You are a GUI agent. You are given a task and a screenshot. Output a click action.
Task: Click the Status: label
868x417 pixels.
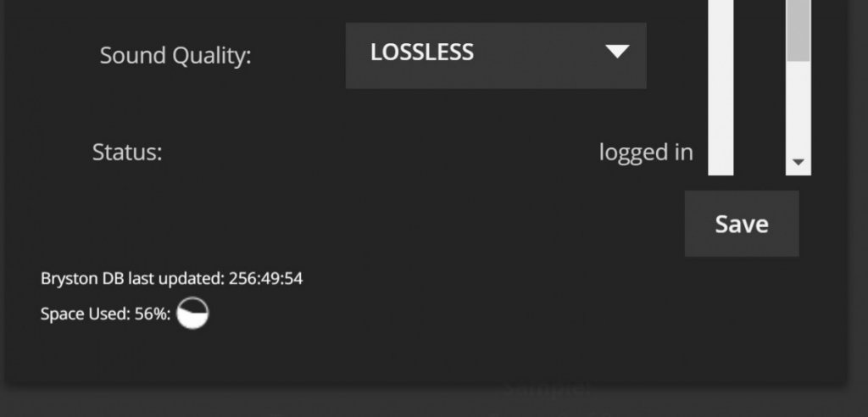tap(127, 152)
